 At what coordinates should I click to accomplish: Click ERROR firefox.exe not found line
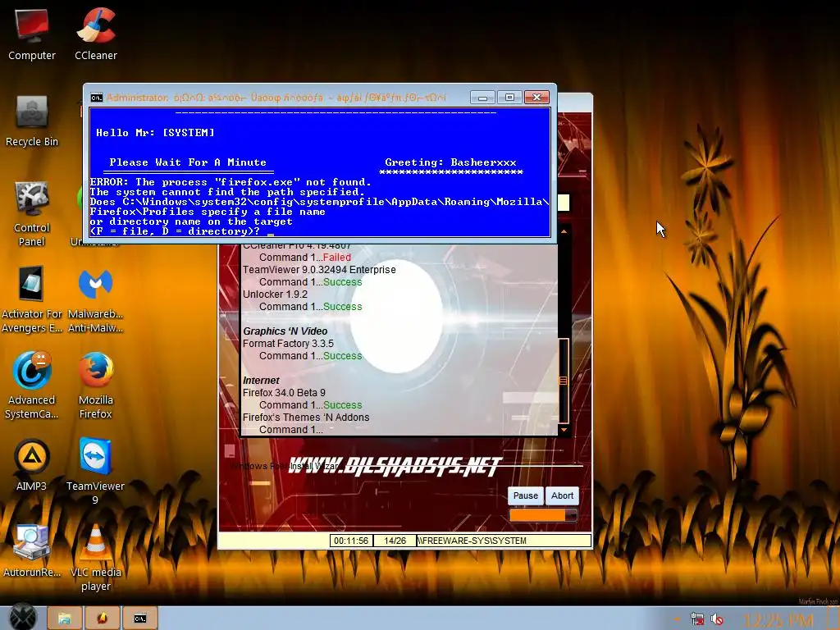coord(231,182)
